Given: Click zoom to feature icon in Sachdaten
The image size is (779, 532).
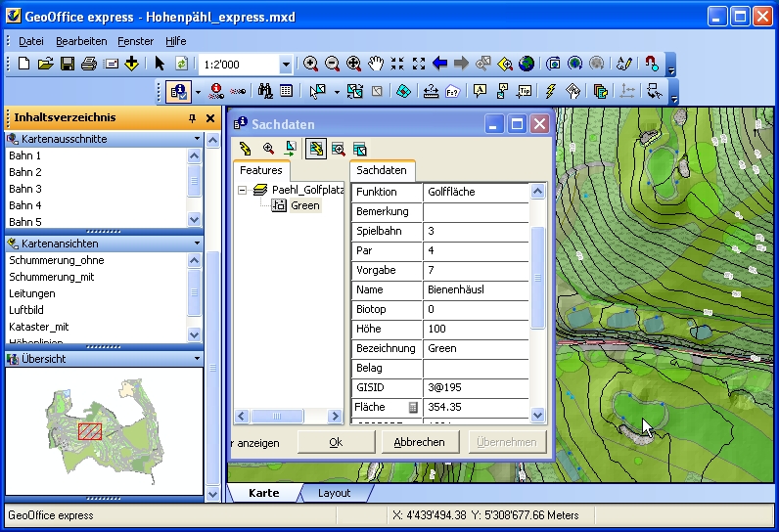Looking at the screenshot, I should coord(268,149).
